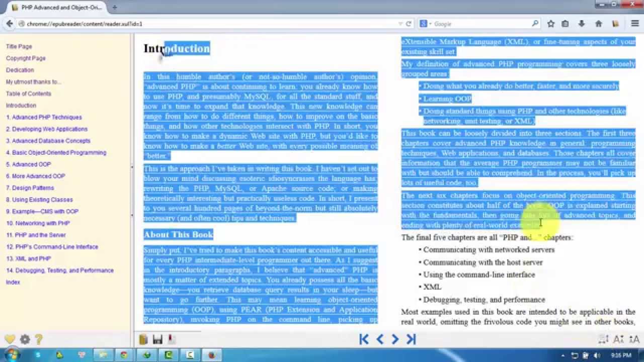Open chapter 12. PHP's Command-Line Interface

[x=52, y=247]
